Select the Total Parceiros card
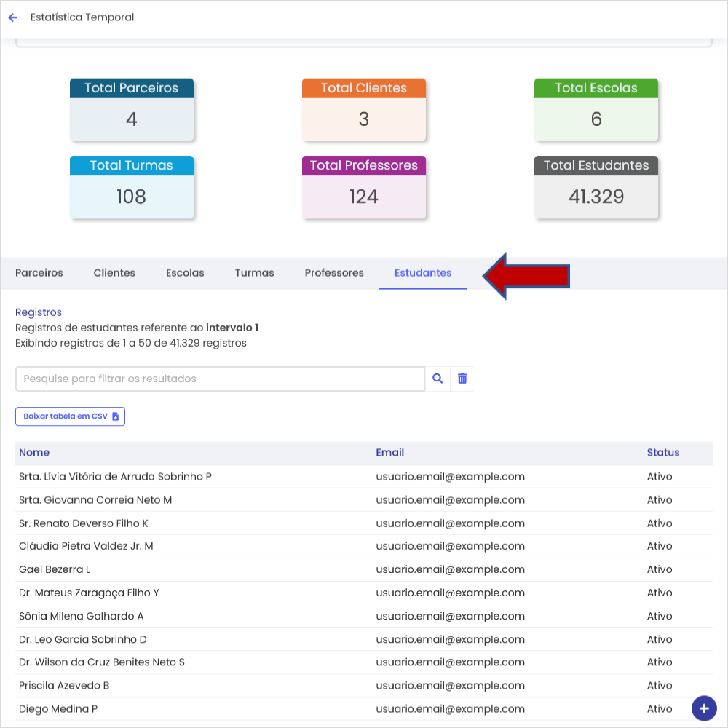The height and width of the screenshot is (728, 728). [x=132, y=110]
